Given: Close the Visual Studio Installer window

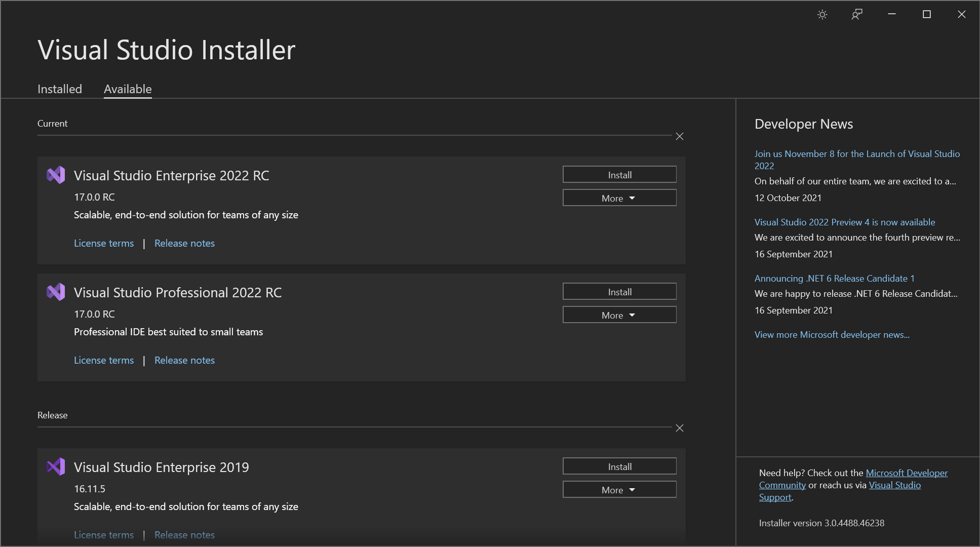Looking at the screenshot, I should (x=962, y=15).
